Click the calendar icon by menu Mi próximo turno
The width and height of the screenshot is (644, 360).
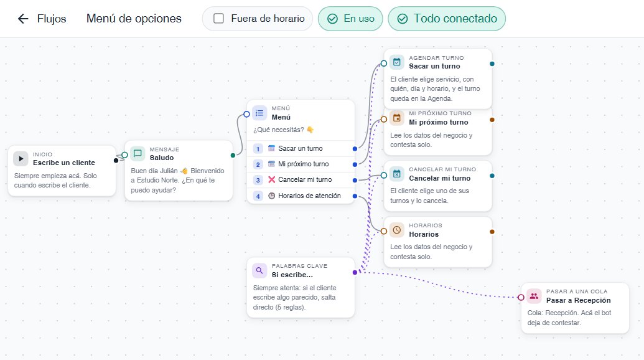tap(271, 164)
